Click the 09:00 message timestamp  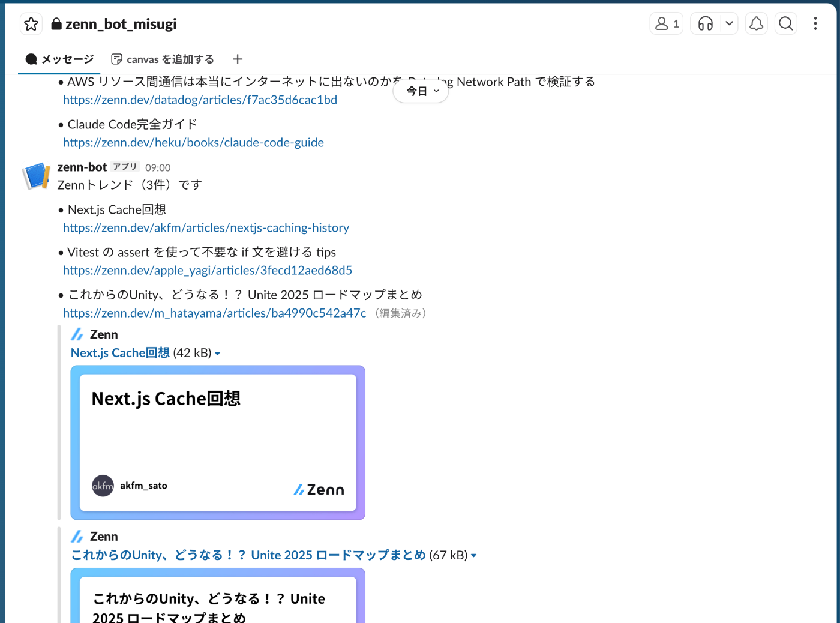[158, 167]
